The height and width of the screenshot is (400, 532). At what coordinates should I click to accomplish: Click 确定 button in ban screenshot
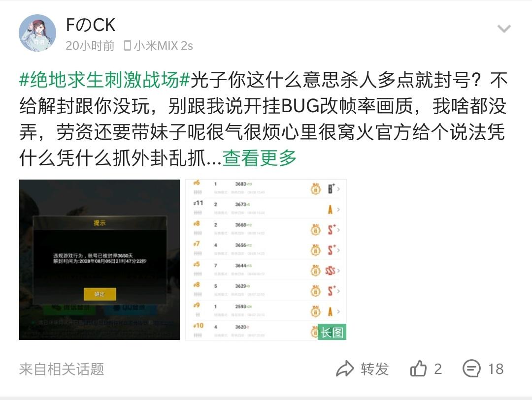pos(100,294)
